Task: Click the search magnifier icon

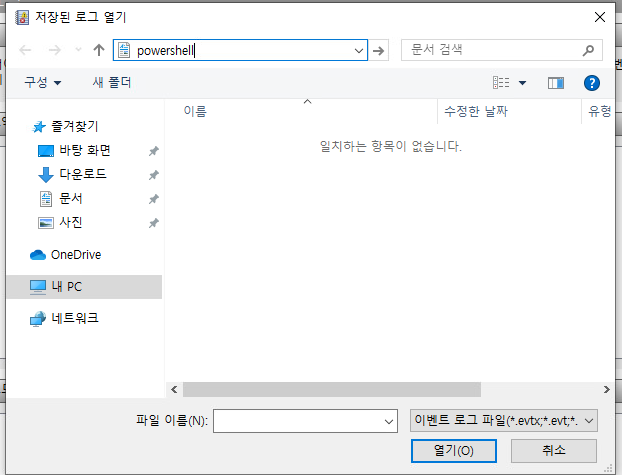Action: tap(589, 49)
